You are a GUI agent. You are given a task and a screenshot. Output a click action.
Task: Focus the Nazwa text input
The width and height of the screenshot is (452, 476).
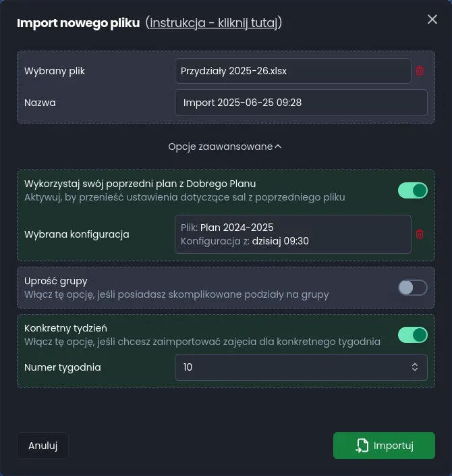(x=300, y=103)
